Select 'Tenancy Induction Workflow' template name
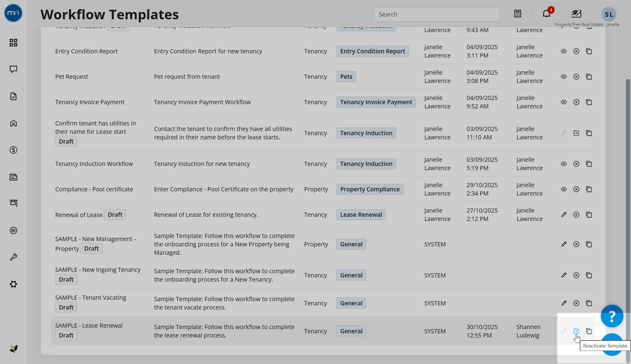Image resolution: width=631 pixels, height=364 pixels. (94, 164)
